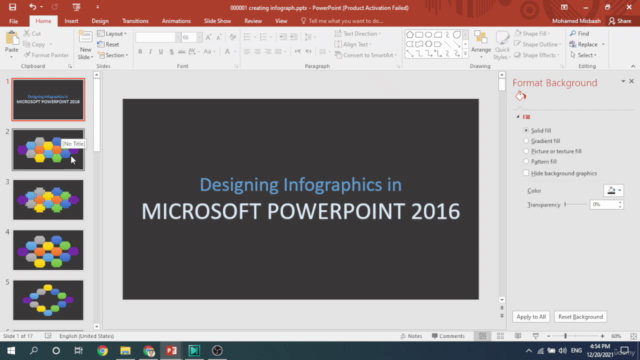Click Reset slide layout
The image size is (640, 360).
tap(109, 44)
